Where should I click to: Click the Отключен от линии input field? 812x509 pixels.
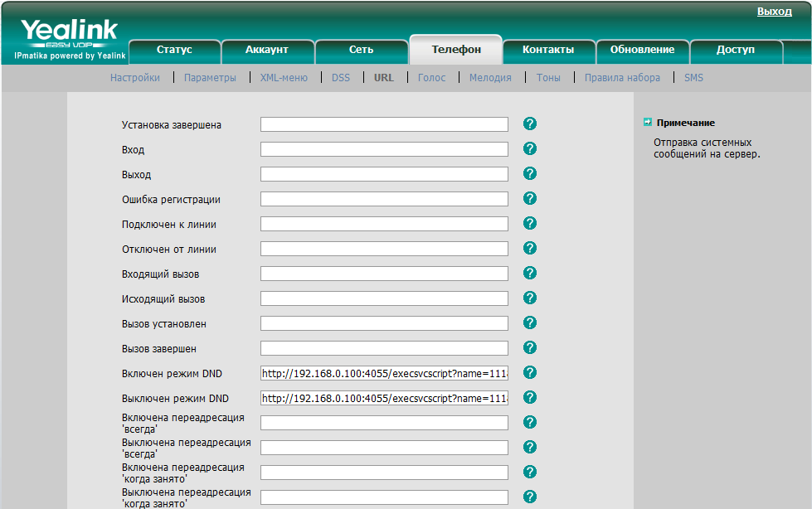pos(384,249)
